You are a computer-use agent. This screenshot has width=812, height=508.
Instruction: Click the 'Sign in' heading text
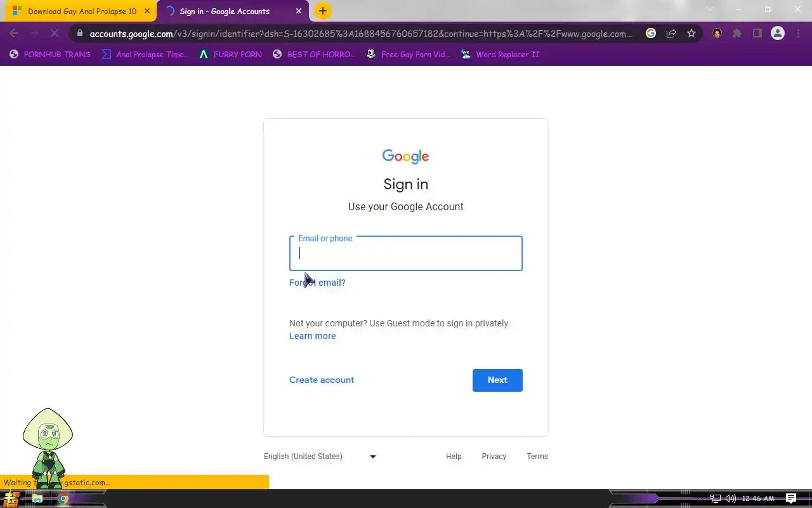click(406, 184)
